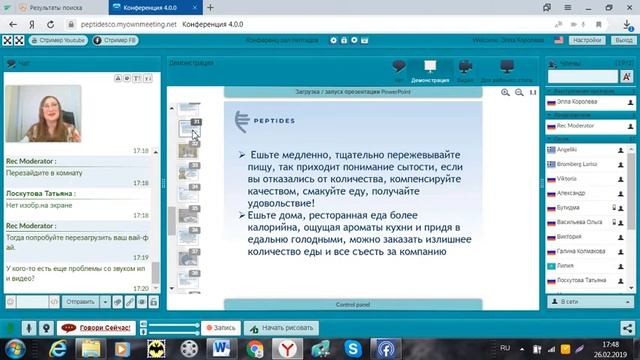640x360 pixels.
Task: Click the PowerPoint upload/launch bar
Action: point(353,92)
